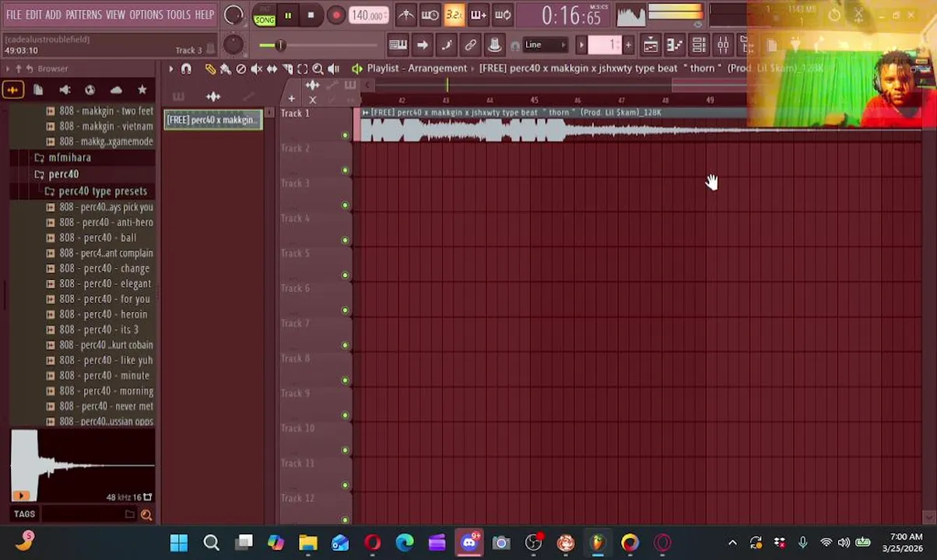Open the Browser plugin speaker tab icon
Viewport: 937px width, 560px height.
tap(65, 90)
